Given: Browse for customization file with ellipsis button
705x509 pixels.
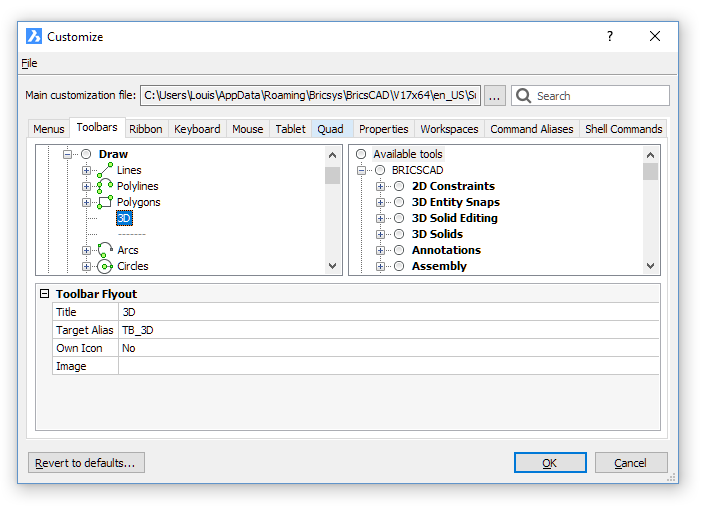Looking at the screenshot, I should coord(495,96).
